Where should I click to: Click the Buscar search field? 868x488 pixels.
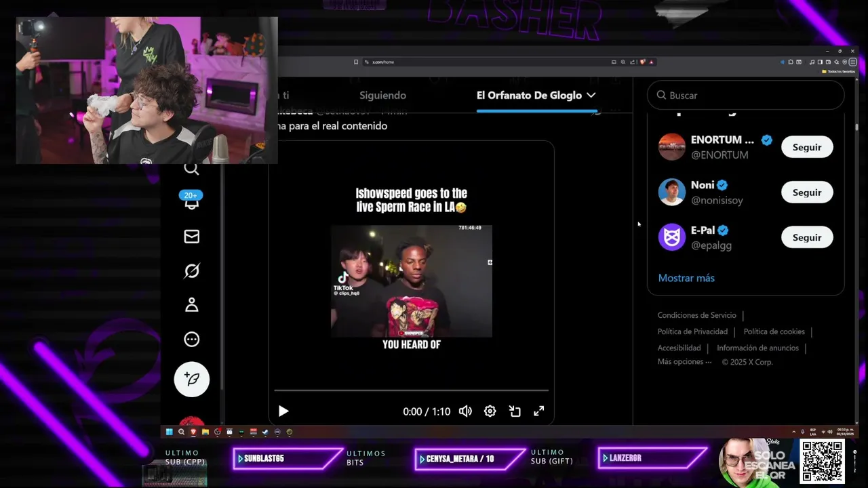[746, 96]
